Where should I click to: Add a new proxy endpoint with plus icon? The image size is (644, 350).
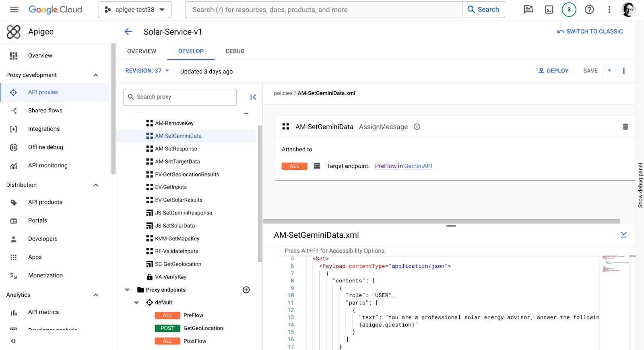point(246,290)
